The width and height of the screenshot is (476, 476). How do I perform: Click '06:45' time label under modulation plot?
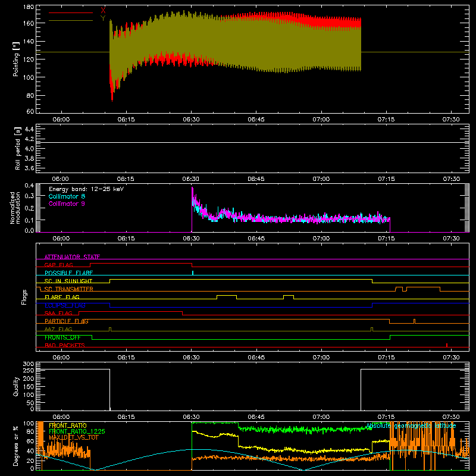(x=256, y=239)
